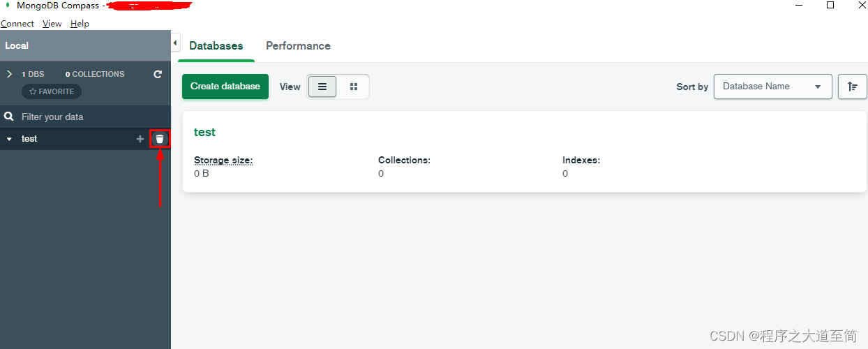The width and height of the screenshot is (868, 349).
Task: Click the 1 DBS count
Action: click(33, 74)
